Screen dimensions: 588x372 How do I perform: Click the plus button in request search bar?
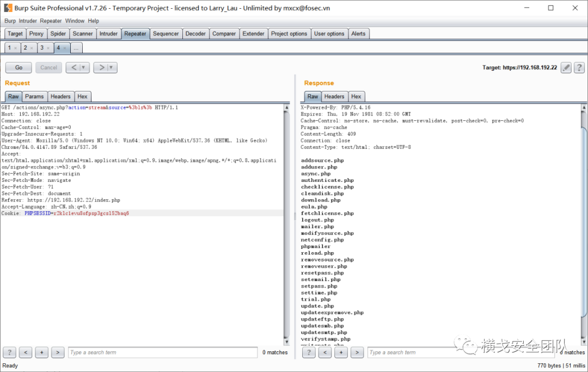pyautogui.click(x=41, y=352)
